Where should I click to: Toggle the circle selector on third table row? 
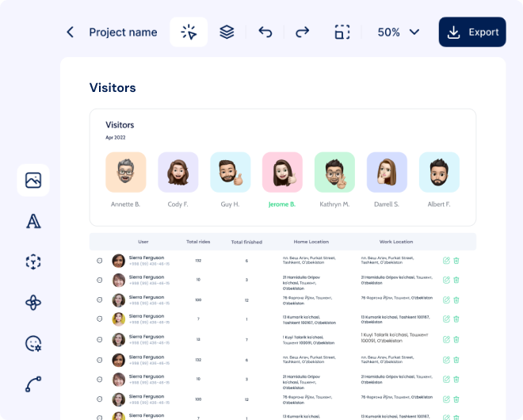(99, 300)
